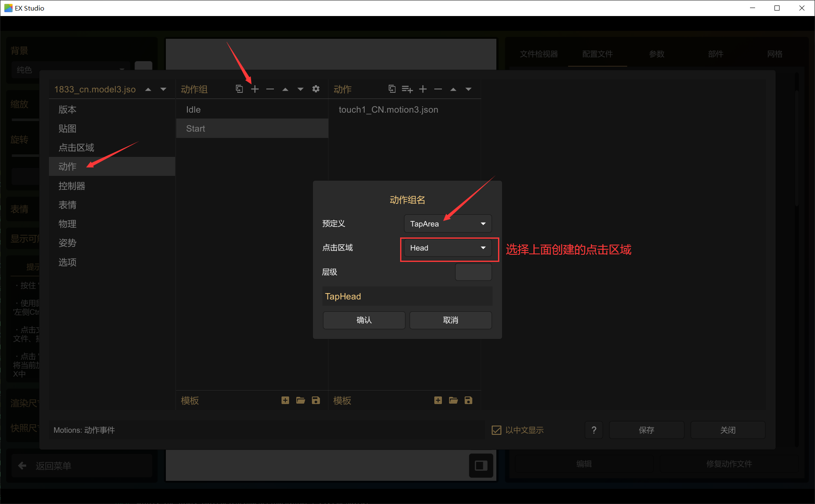Switch to next model file down arrow
This screenshot has height=504, width=815.
click(x=163, y=89)
